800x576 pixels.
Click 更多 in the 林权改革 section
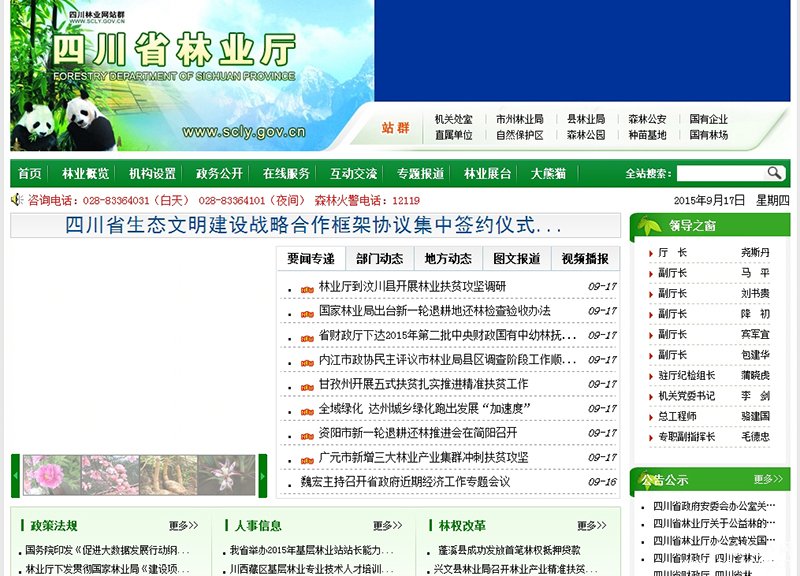[x=591, y=525]
